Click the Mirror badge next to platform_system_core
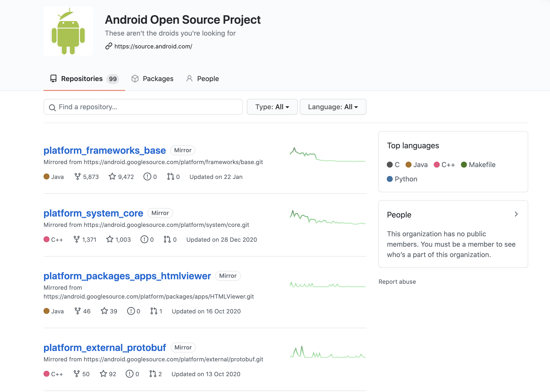 click(160, 213)
